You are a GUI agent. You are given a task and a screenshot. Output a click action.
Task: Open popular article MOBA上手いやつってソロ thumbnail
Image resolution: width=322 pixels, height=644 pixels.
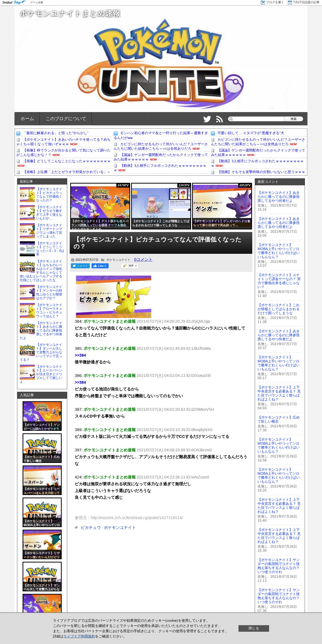tap(42, 512)
